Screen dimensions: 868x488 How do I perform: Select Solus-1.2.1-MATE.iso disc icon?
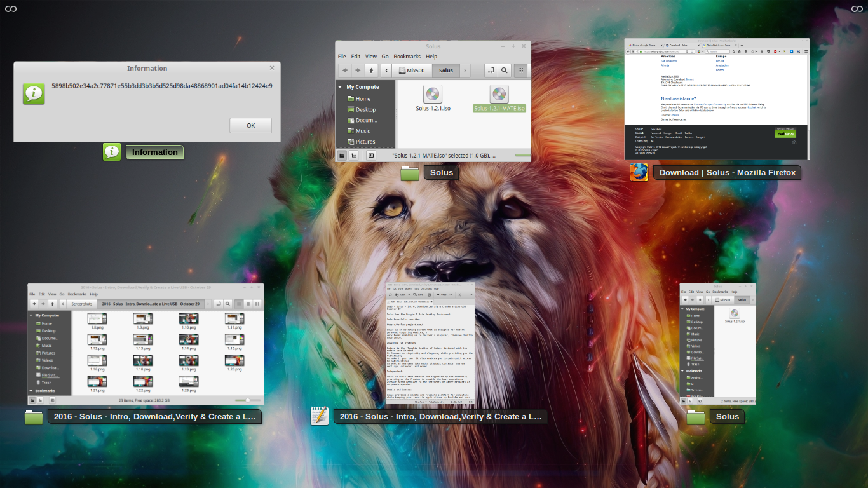(499, 94)
